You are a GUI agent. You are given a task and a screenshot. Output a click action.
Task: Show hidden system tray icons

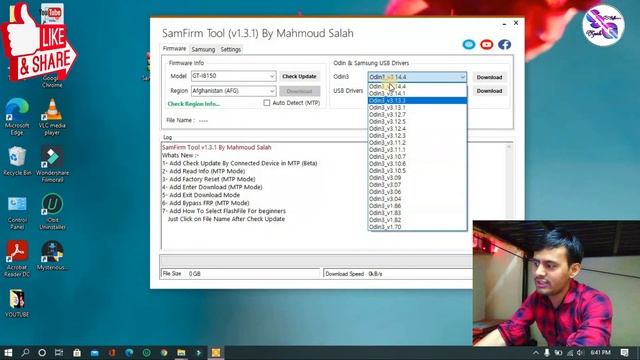[x=536, y=353]
